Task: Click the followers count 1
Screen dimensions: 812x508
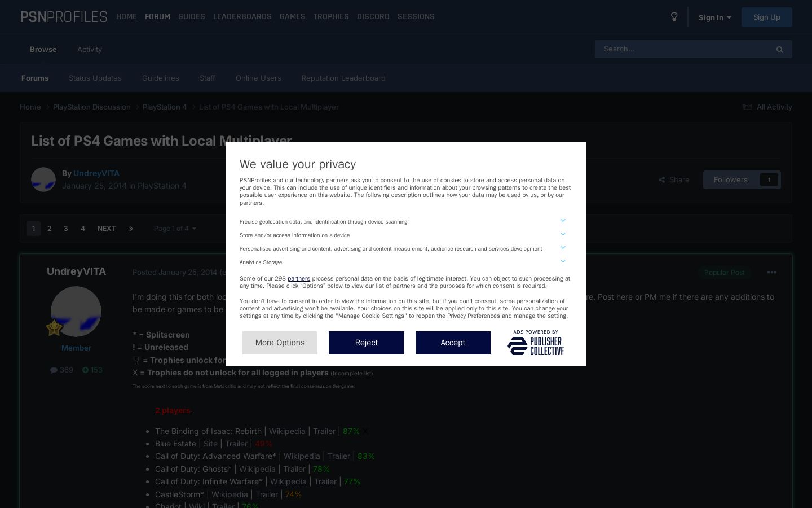Action: click(769, 179)
